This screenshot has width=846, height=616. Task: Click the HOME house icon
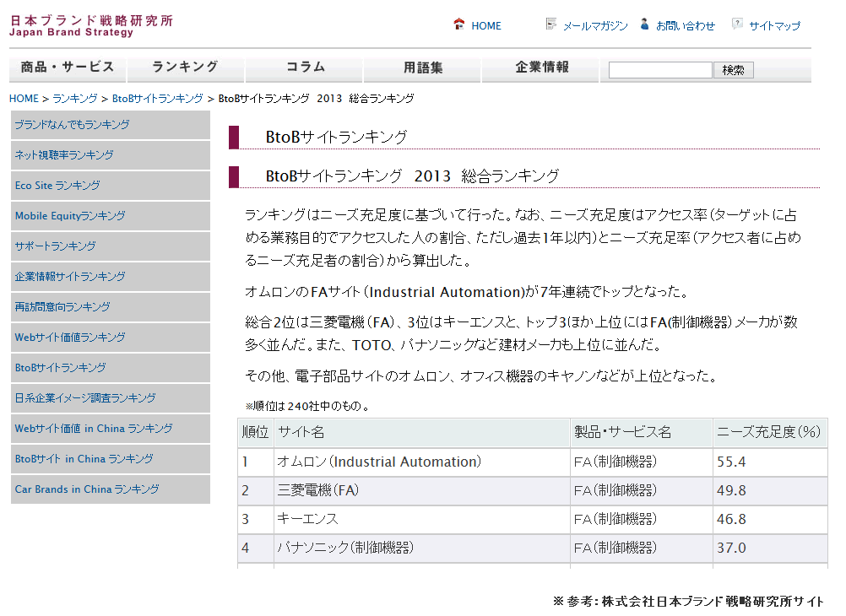point(459,24)
